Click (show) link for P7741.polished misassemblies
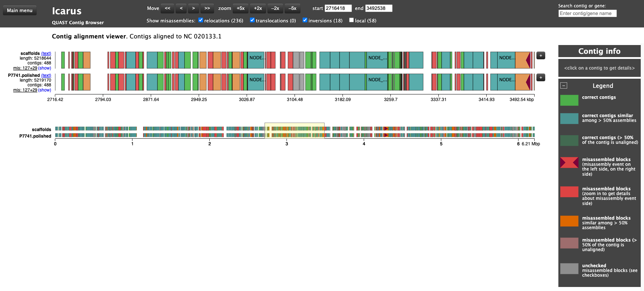This screenshot has height=291, width=644. tap(45, 90)
